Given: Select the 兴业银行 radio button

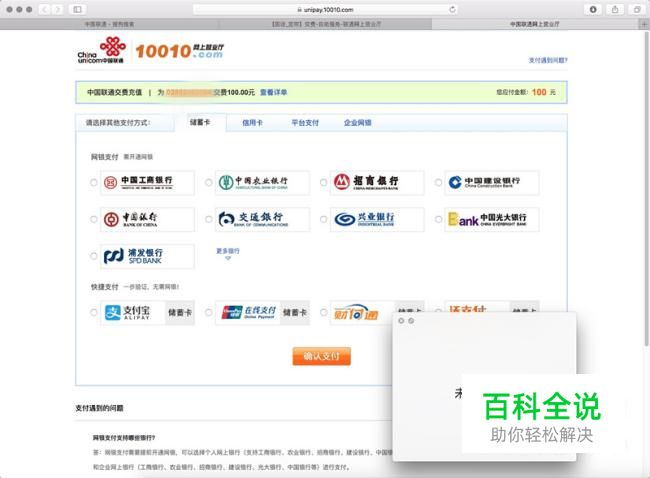Looking at the screenshot, I should (x=323, y=219).
